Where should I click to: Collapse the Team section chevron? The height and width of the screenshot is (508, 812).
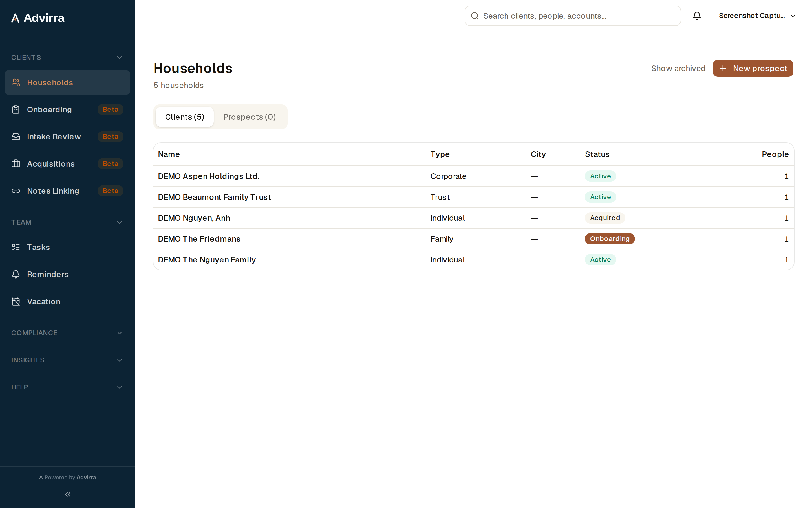[x=120, y=222]
